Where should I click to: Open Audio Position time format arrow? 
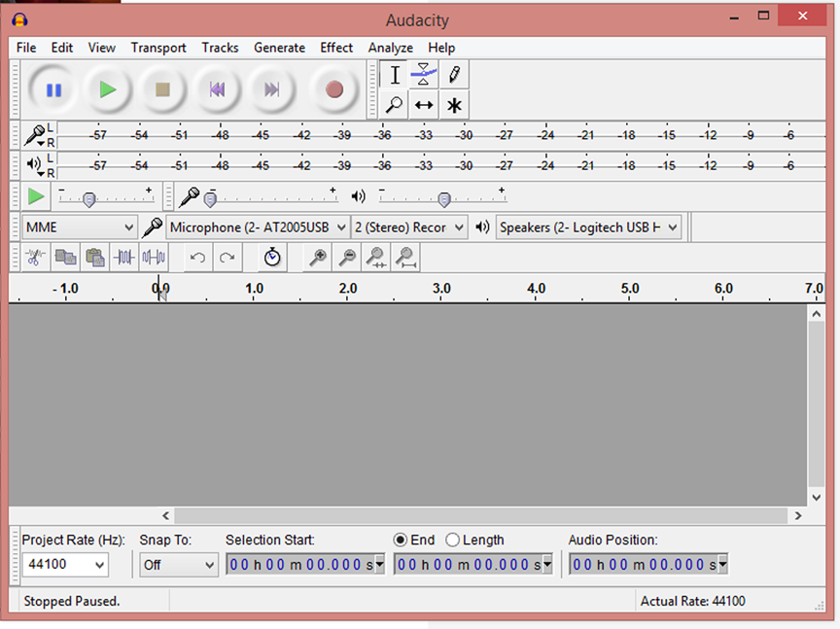722,564
